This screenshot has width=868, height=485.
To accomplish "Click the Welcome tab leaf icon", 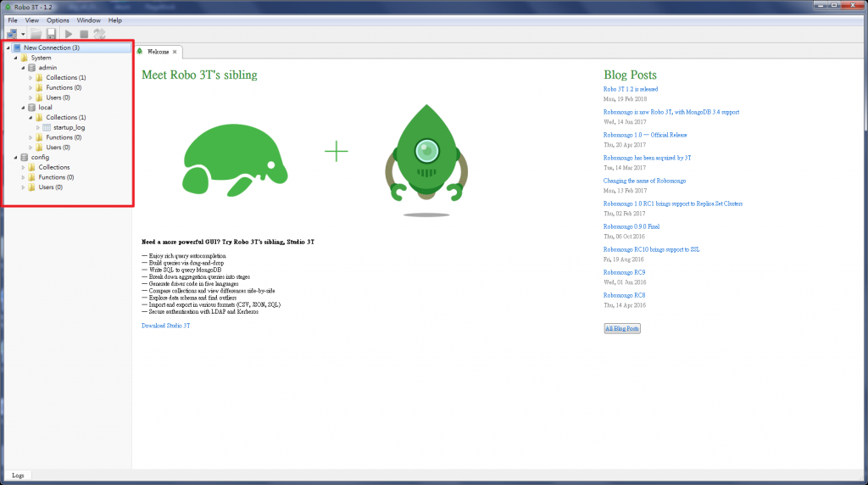I will click(140, 52).
